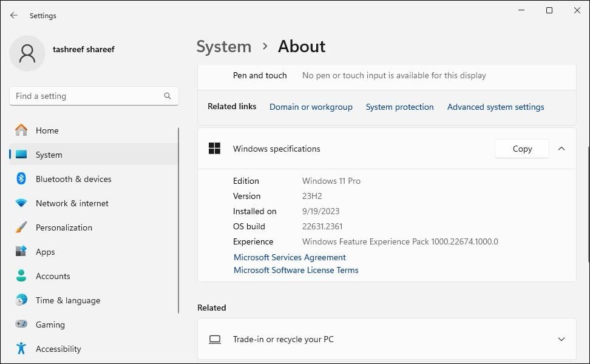590x364 pixels.
Task: Select Time & language in the sidebar
Action: [67, 300]
